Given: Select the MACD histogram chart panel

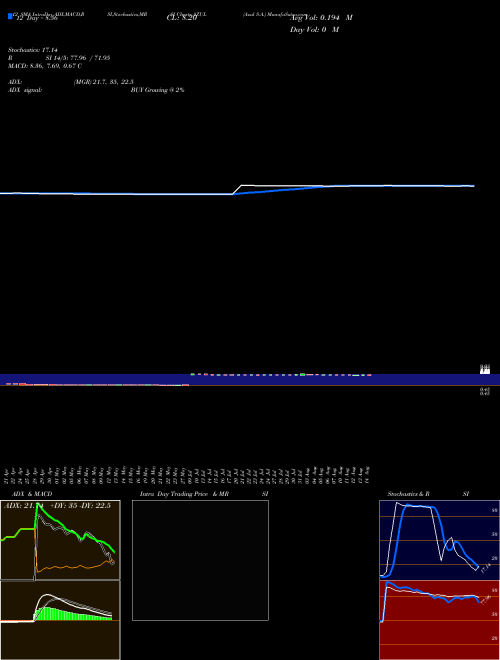Looking at the screenshot, I should pos(60,620).
